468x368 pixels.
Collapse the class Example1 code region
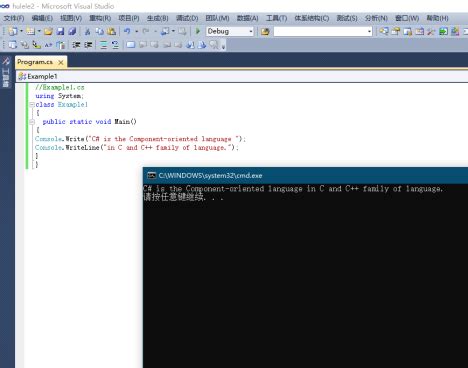point(32,104)
